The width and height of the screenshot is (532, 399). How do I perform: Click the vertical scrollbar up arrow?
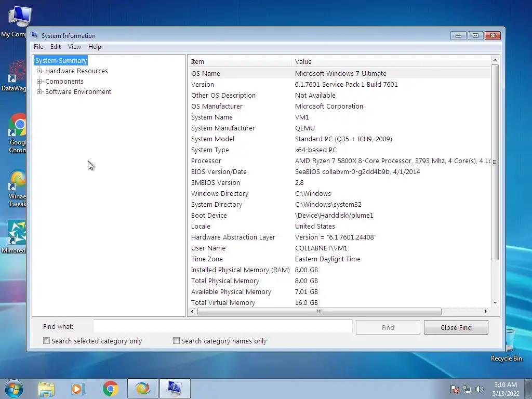(495, 60)
